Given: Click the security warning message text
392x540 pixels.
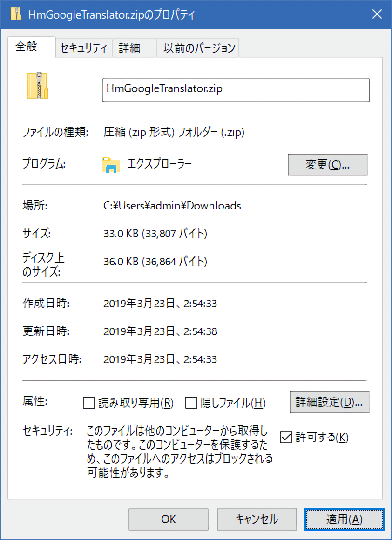Looking at the screenshot, I should click(179, 452).
